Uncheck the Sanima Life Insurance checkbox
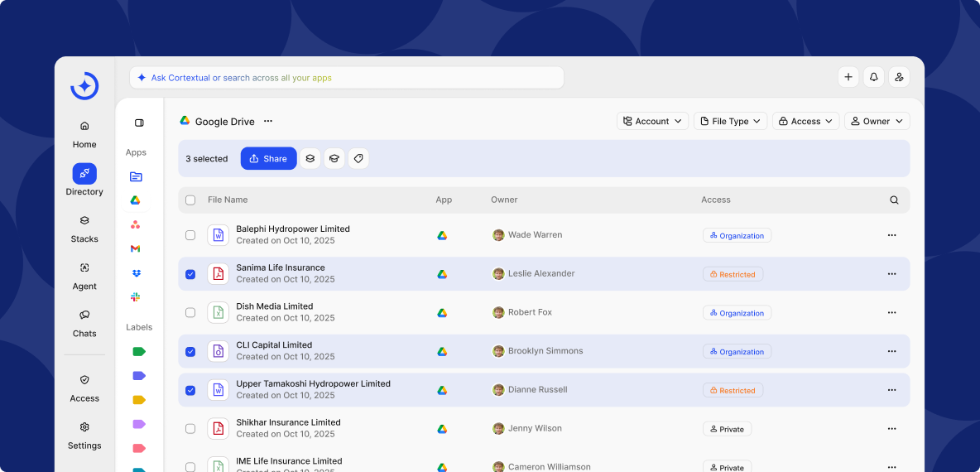The height and width of the screenshot is (472, 980). (x=190, y=274)
